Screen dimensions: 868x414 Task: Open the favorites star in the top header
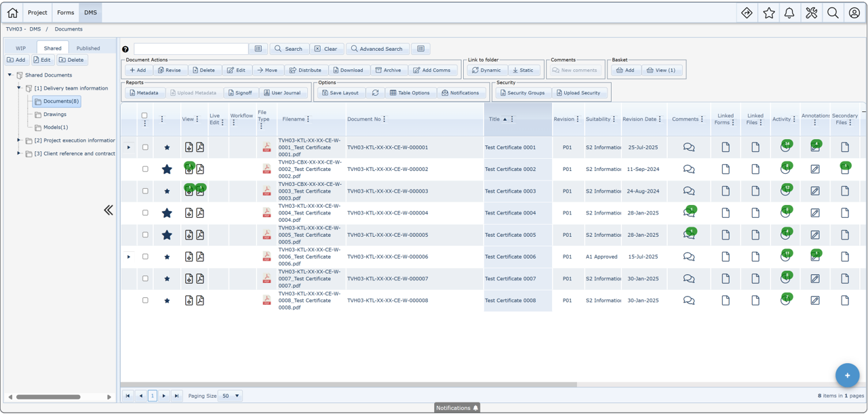769,12
